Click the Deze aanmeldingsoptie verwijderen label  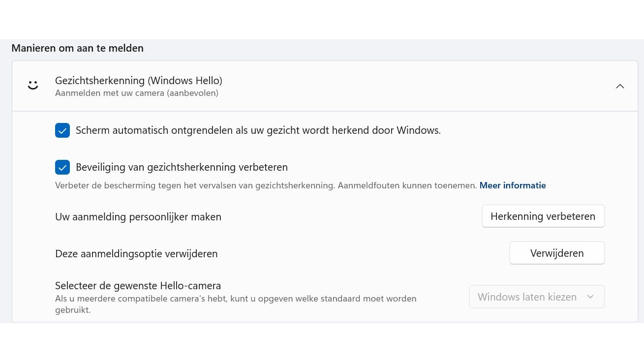tap(136, 254)
